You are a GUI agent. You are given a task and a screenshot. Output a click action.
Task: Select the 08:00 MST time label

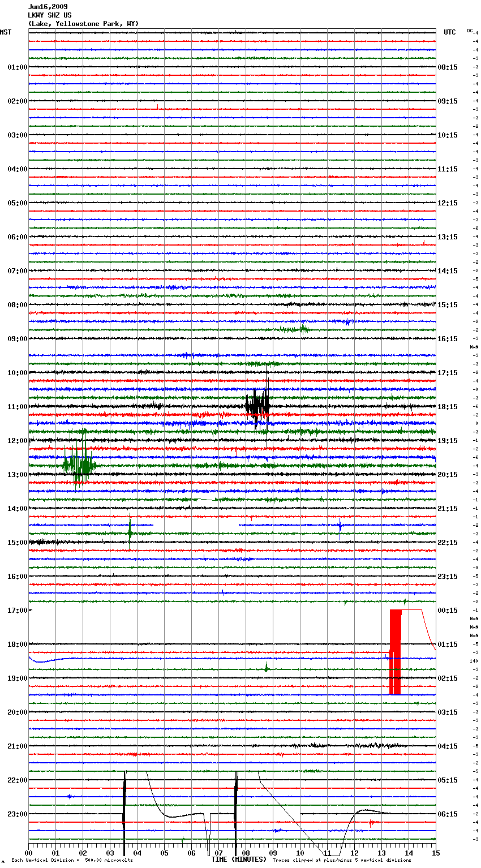(17, 305)
